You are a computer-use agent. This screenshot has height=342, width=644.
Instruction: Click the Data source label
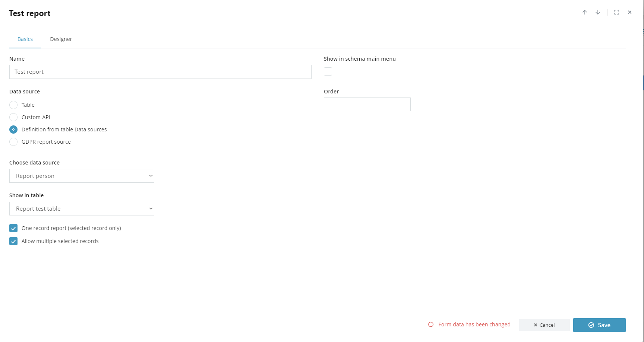coord(25,92)
